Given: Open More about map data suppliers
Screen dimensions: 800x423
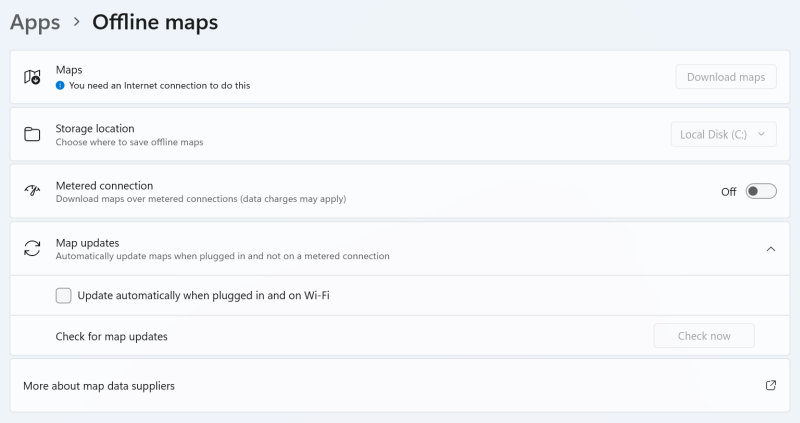Looking at the screenshot, I should click(x=99, y=385).
